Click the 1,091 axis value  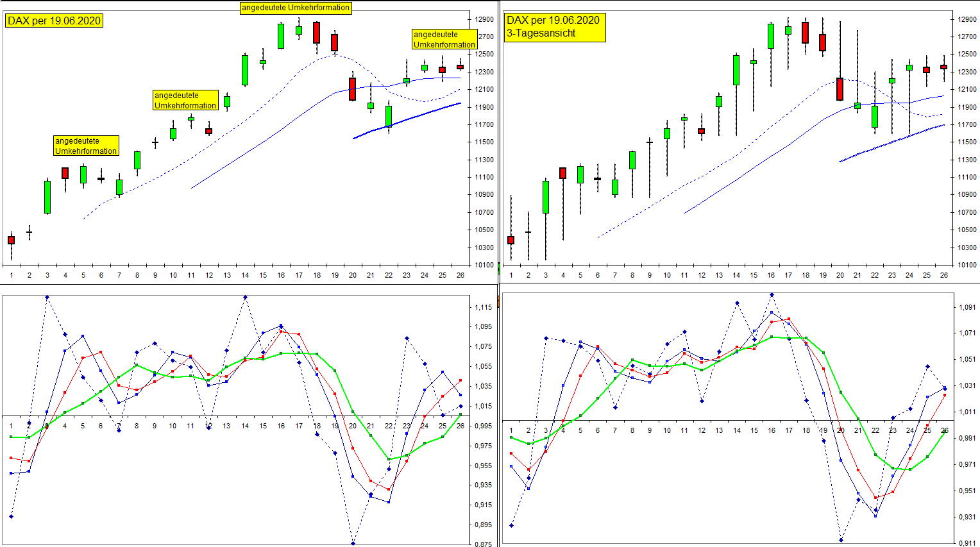(x=967, y=308)
